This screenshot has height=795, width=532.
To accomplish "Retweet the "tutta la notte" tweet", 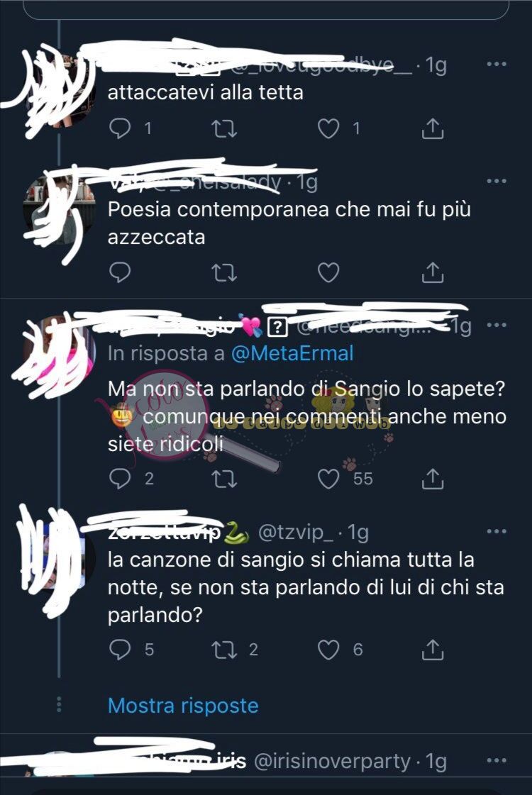I will pyautogui.click(x=224, y=650).
